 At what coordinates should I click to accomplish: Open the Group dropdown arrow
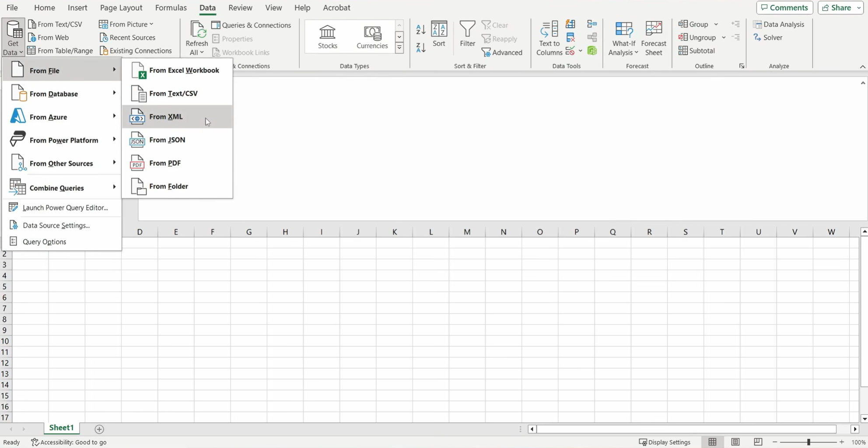coord(716,24)
